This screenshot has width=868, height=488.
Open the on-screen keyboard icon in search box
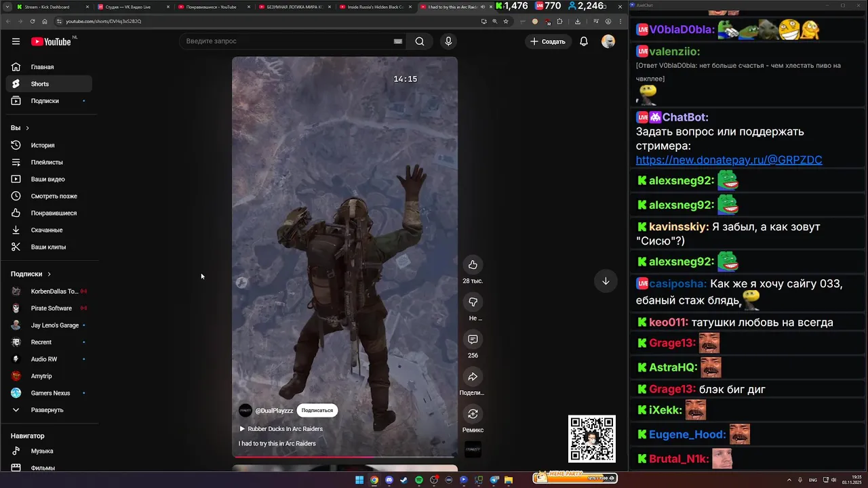pyautogui.click(x=398, y=41)
